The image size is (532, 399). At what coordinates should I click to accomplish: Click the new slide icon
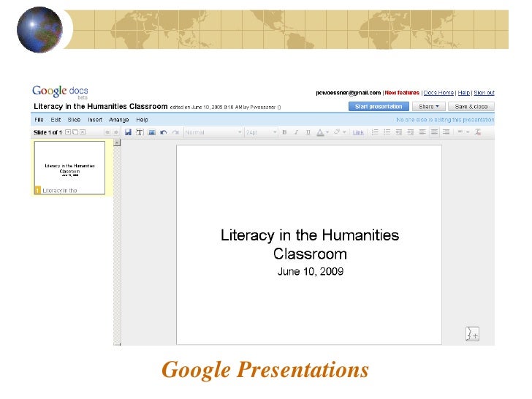point(68,132)
